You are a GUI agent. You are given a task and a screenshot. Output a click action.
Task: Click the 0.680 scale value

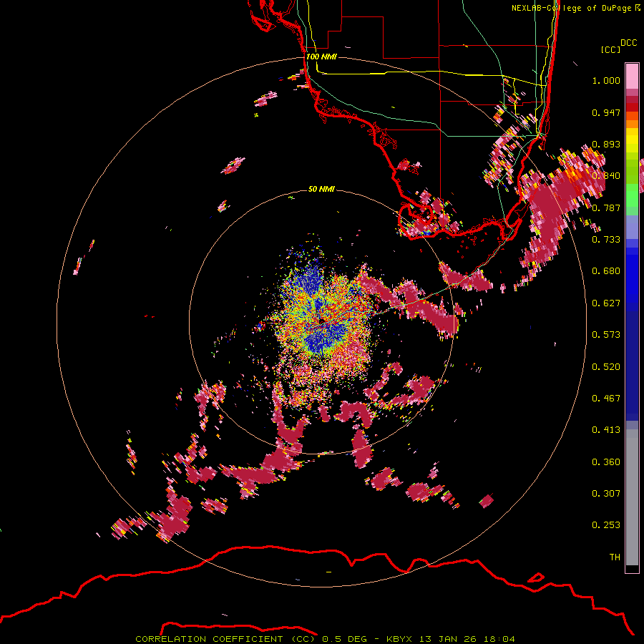click(606, 271)
